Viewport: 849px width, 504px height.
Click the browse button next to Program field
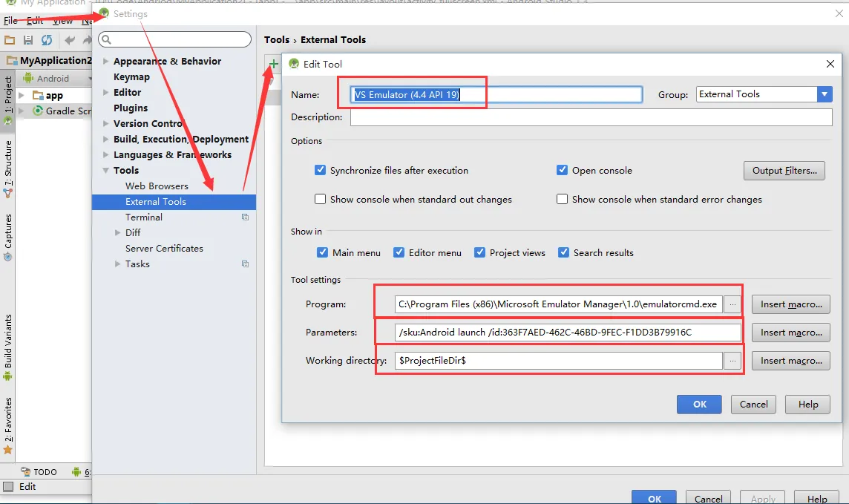[x=732, y=304]
